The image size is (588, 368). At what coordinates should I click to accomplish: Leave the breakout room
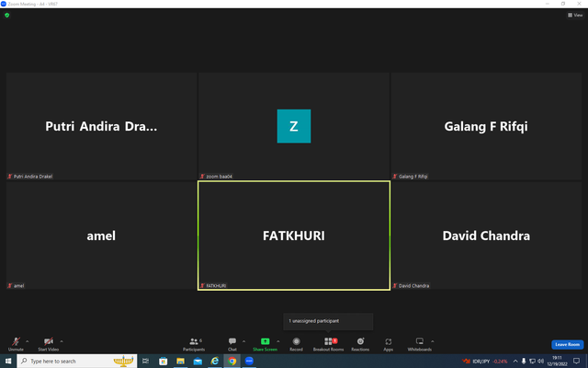click(x=567, y=344)
